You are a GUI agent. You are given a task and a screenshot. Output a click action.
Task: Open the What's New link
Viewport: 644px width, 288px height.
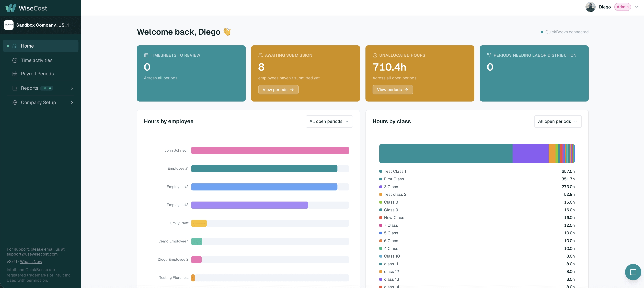[31, 261]
